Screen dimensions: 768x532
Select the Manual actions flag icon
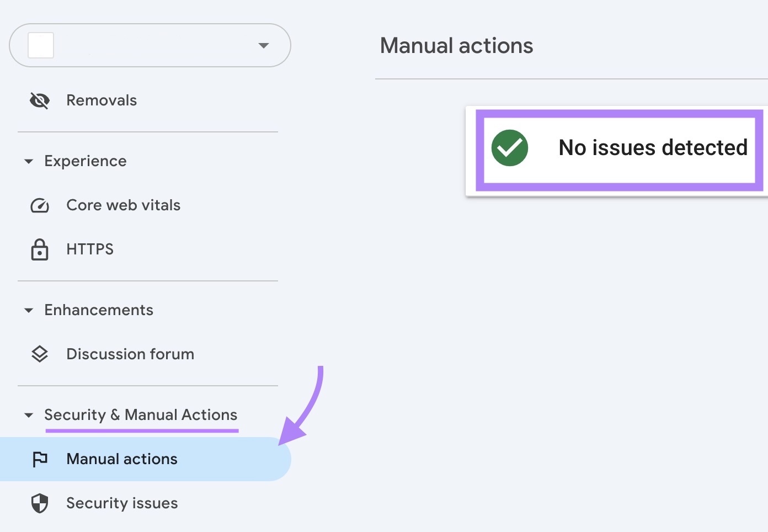click(39, 459)
